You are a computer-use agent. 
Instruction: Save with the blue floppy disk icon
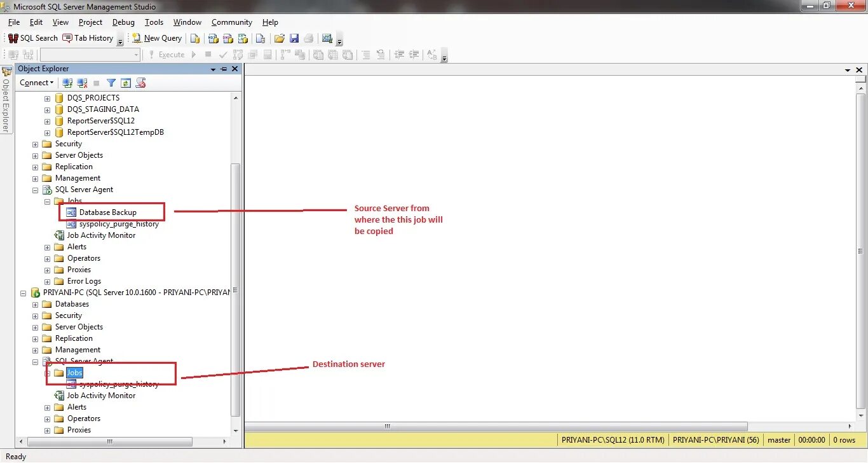point(294,38)
